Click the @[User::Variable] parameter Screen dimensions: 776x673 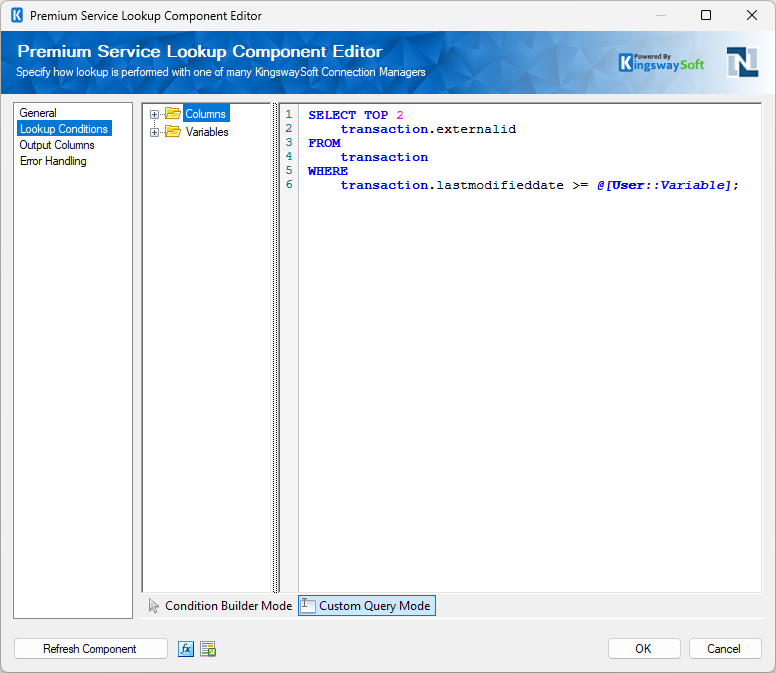point(664,185)
